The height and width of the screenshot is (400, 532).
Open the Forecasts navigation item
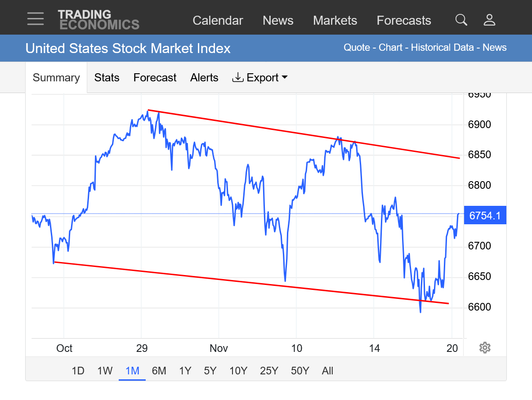(404, 21)
